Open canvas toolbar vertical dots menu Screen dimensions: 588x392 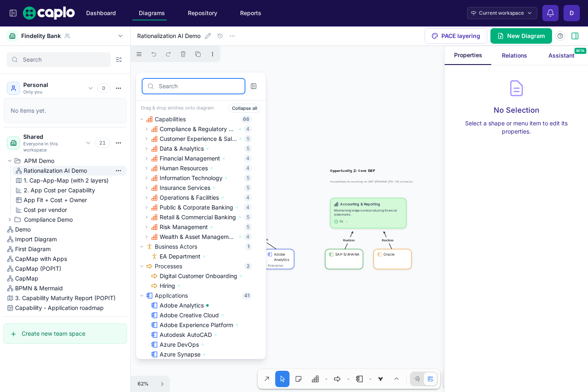212,54
